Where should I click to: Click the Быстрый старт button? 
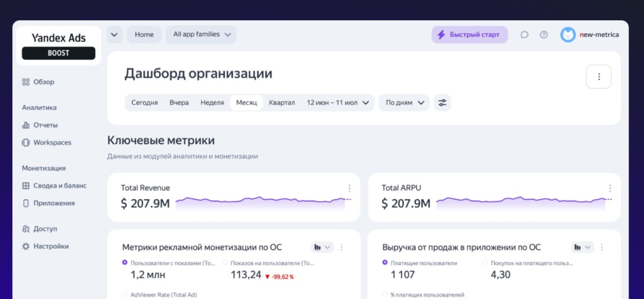click(470, 35)
